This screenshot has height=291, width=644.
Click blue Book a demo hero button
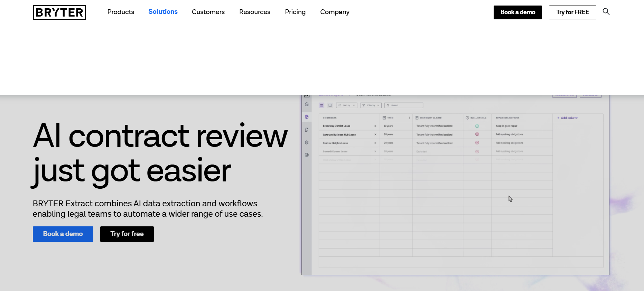(63, 234)
